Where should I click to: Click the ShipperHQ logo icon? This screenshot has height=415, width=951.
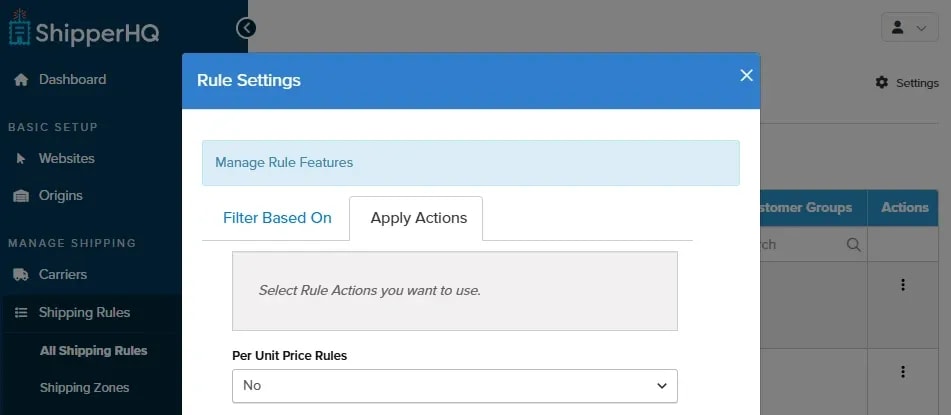pyautogui.click(x=19, y=29)
